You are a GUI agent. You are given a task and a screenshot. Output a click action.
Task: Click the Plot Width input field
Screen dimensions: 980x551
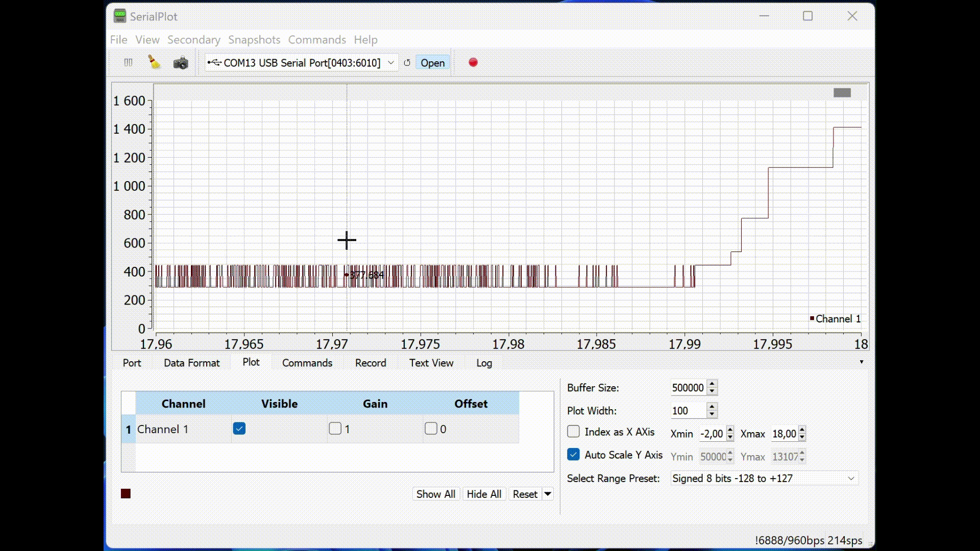tap(688, 411)
